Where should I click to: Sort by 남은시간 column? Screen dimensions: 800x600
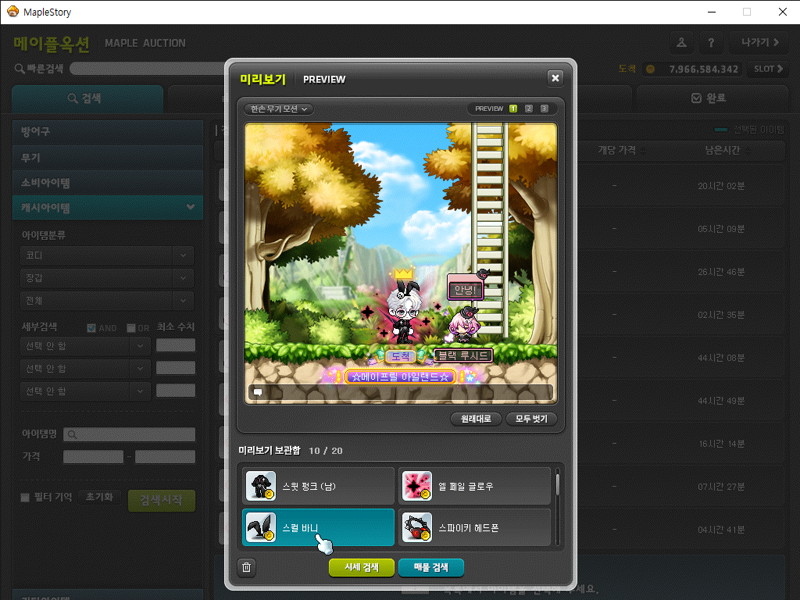coord(727,150)
